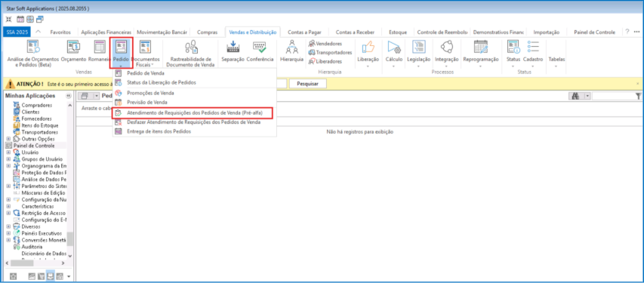Click the cascading windows quick toolbar icon

[x=40, y=19]
